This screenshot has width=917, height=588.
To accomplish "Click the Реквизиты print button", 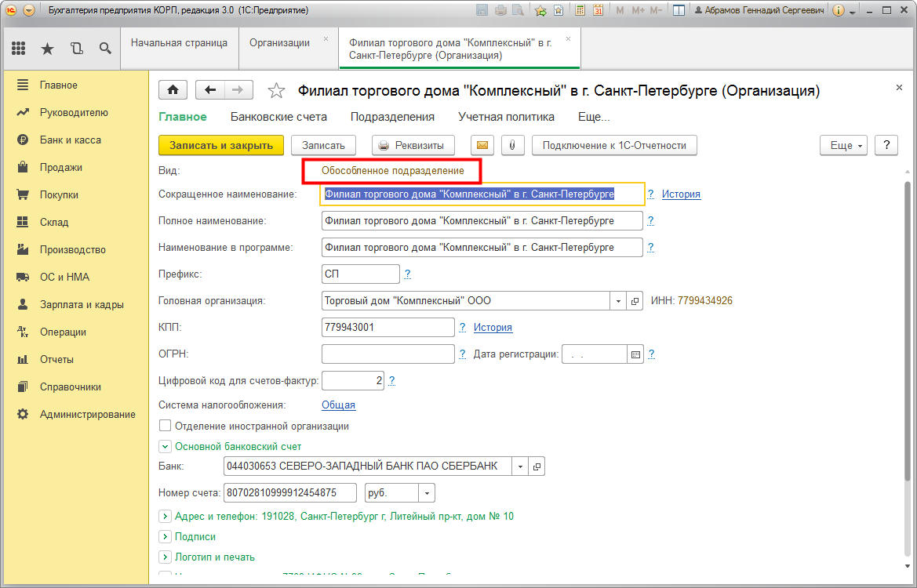I will (x=413, y=145).
